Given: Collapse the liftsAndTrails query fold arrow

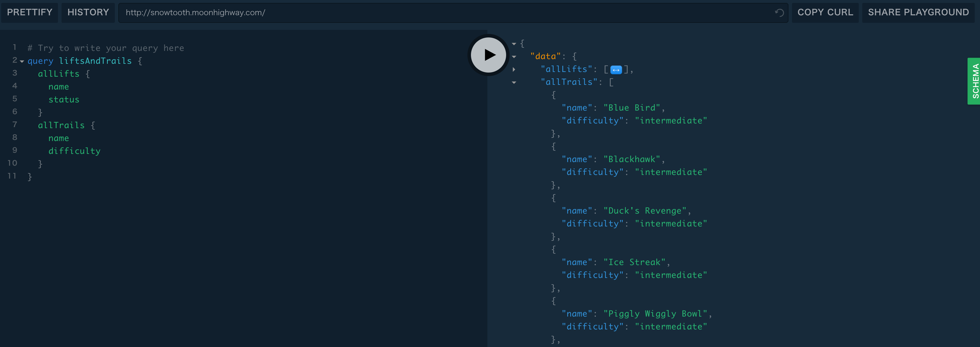Looking at the screenshot, I should click(22, 61).
